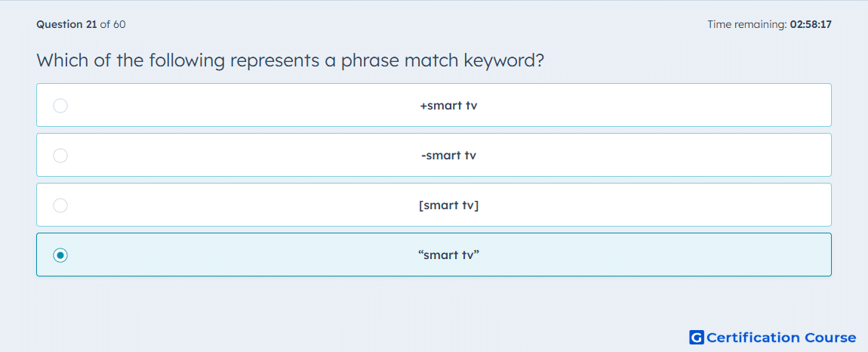Click the quoted “smart tv” answer text
Image resolution: width=868 pixels, height=352 pixels.
click(x=448, y=255)
